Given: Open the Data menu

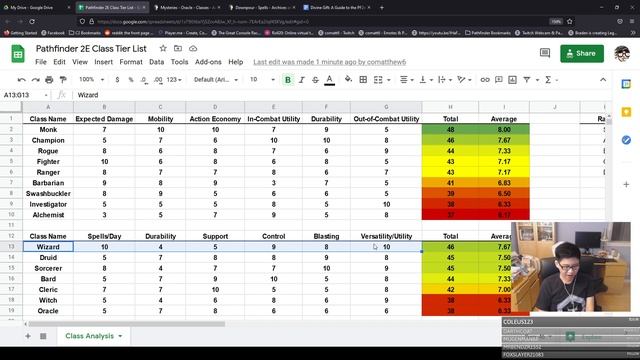Looking at the screenshot, I should [x=156, y=62].
